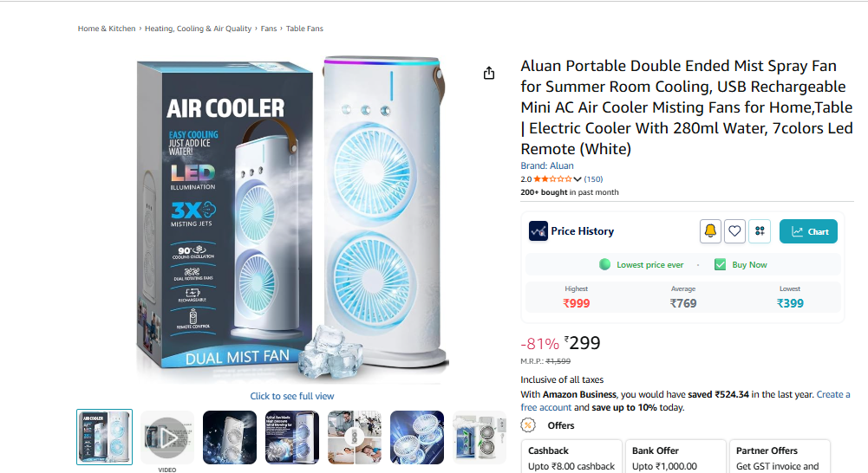
Task: Open the Brand: Aluan link
Action: click(x=547, y=165)
